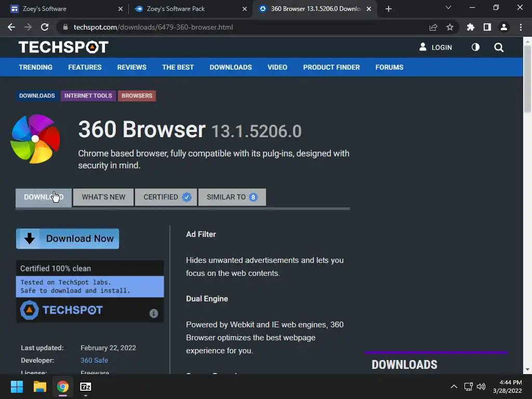Open the volume tray icon
Screen dimensions: 532x399
(x=481, y=387)
